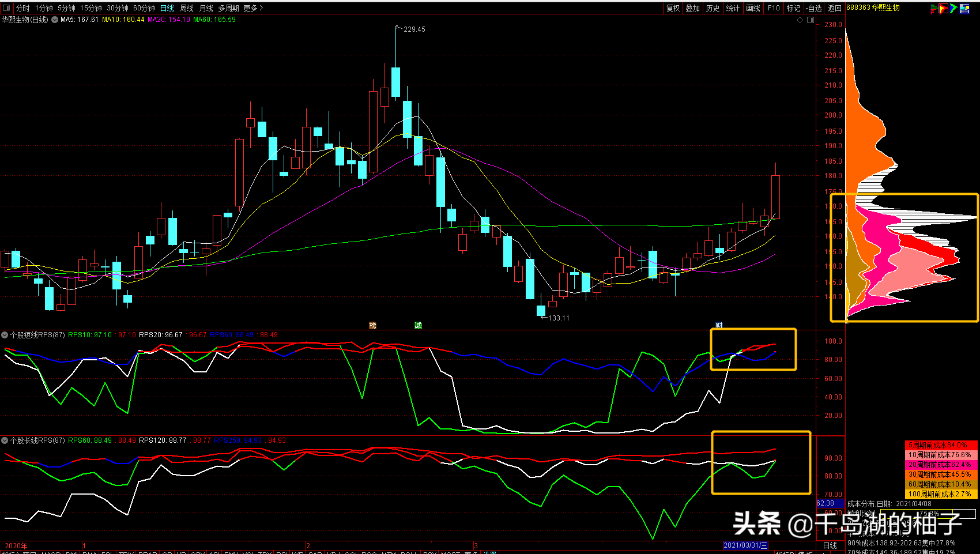The image size is (980, 554).
Task: Open the 多周期 multi-period view
Action: (x=228, y=8)
